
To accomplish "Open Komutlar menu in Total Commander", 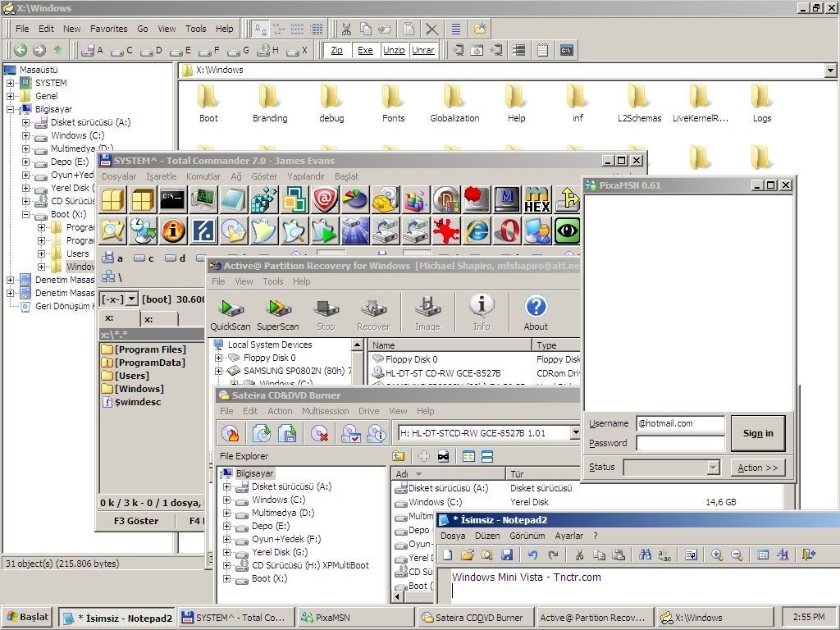I will 203,176.
